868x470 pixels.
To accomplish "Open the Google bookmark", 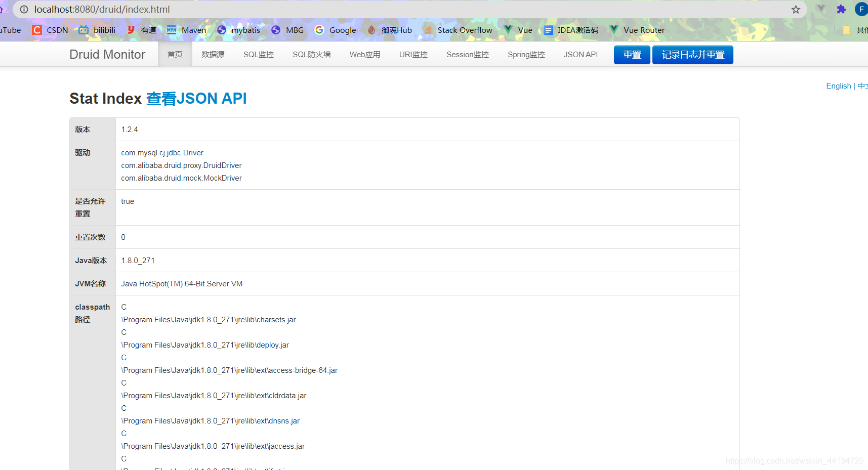I will 335,30.
